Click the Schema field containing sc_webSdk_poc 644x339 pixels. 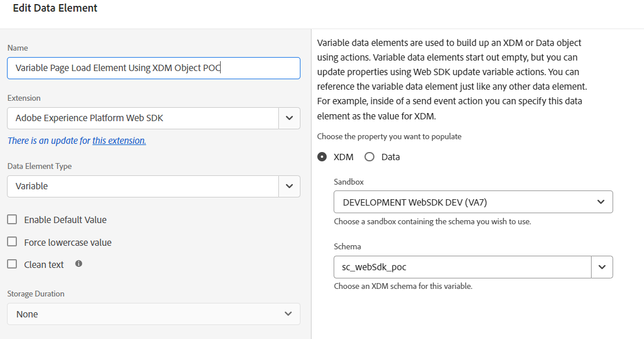(462, 267)
